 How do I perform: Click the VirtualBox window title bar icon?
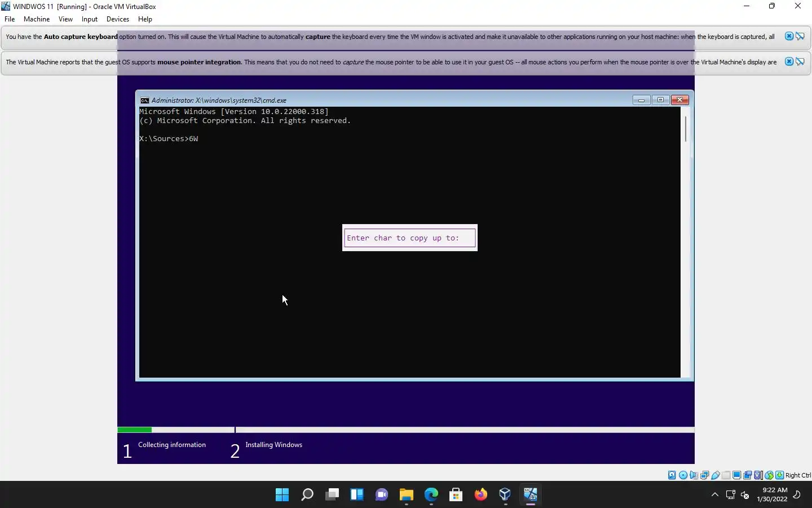tap(6, 6)
